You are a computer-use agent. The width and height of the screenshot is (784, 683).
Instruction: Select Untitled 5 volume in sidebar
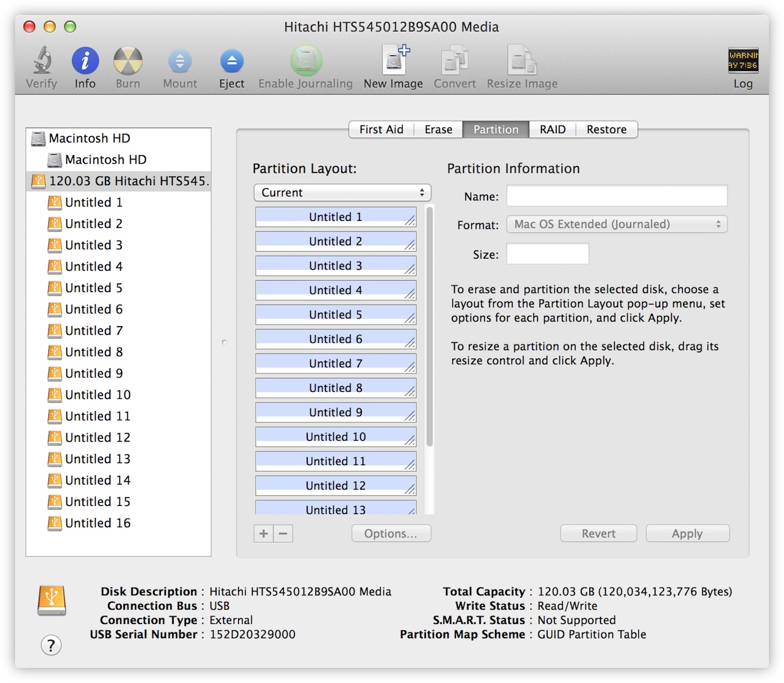tap(118, 288)
